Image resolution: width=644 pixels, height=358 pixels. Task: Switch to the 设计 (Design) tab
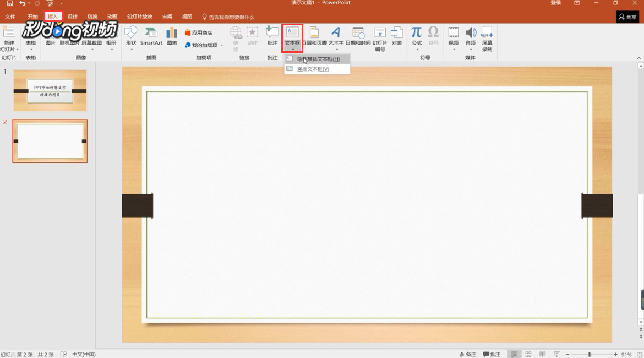pos(72,17)
